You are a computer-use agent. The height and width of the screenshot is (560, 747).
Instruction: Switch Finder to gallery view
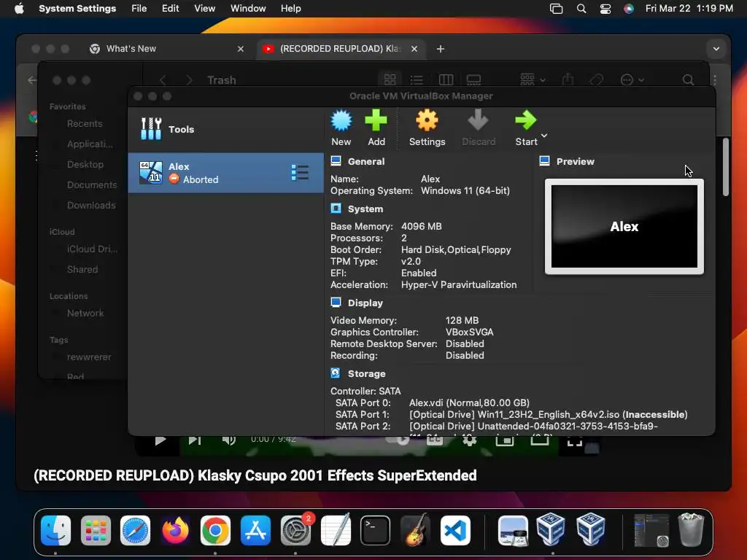click(473, 79)
